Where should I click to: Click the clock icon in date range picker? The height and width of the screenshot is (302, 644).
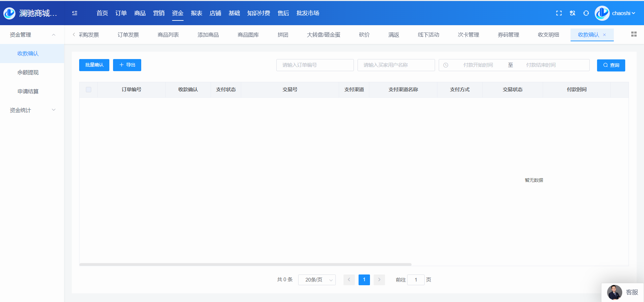pyautogui.click(x=445, y=65)
